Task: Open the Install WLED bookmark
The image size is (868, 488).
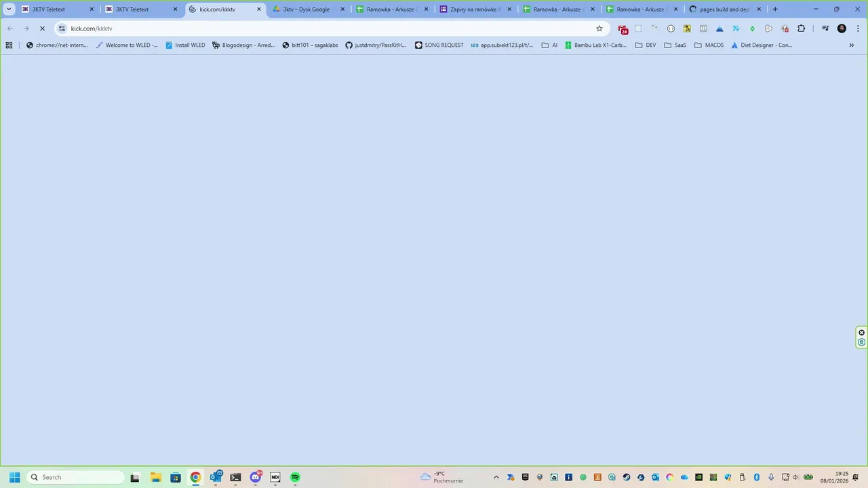Action: (x=185, y=45)
